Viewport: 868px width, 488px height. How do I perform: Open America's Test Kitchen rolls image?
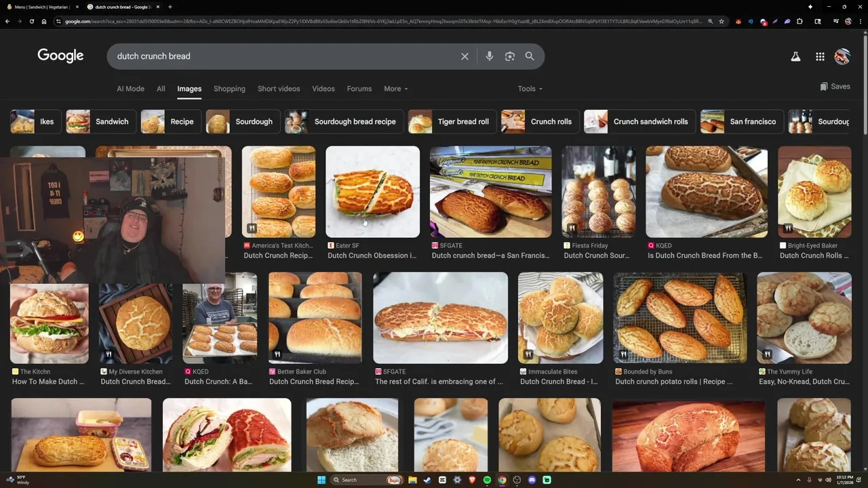pyautogui.click(x=279, y=192)
